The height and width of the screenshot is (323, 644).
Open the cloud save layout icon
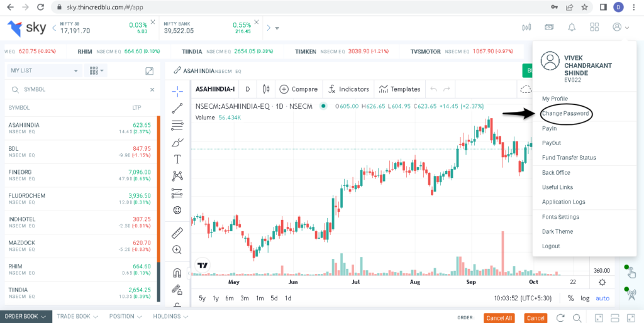[x=526, y=89]
